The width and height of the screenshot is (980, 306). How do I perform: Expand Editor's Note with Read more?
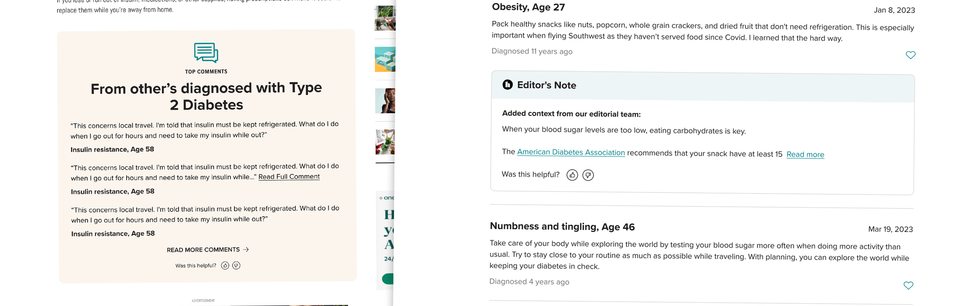pyautogui.click(x=805, y=154)
